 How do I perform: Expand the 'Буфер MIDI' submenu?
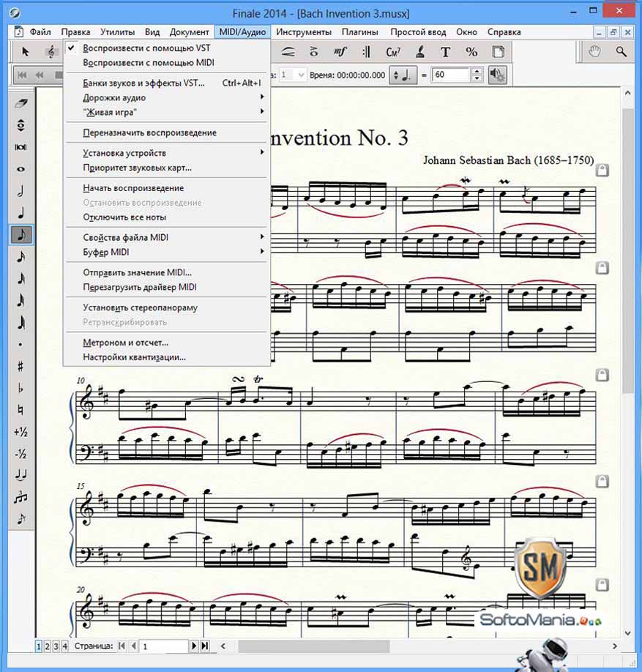[x=166, y=252]
